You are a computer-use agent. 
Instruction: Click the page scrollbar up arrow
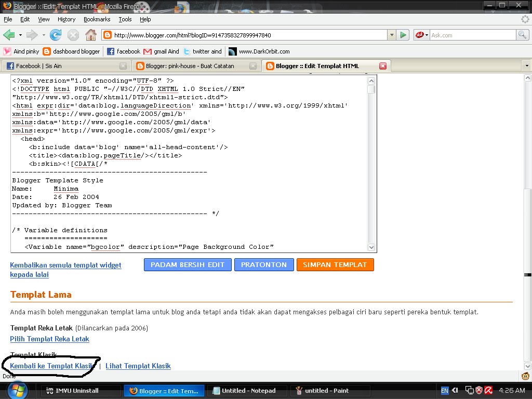(x=528, y=78)
